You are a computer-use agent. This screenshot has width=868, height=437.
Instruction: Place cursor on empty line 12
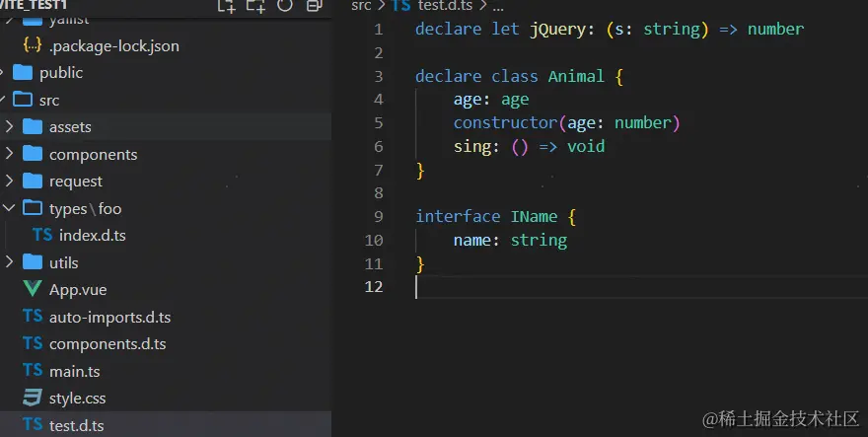pos(641,286)
